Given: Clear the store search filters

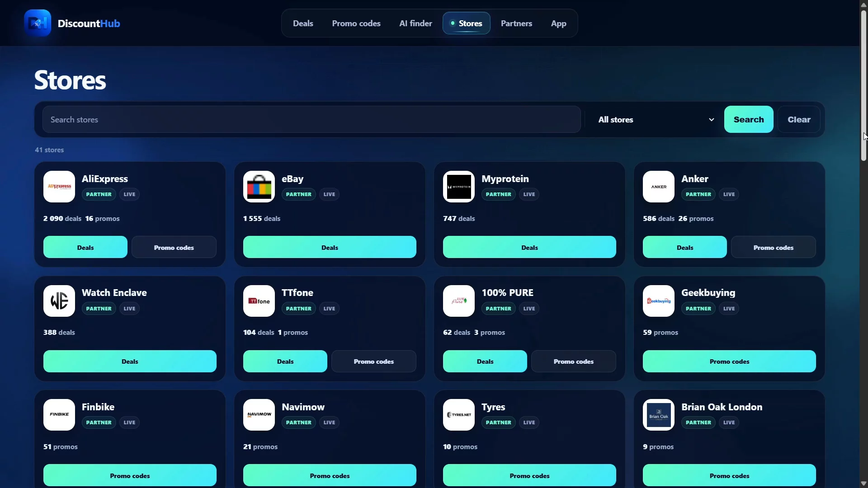Looking at the screenshot, I should coord(799,120).
